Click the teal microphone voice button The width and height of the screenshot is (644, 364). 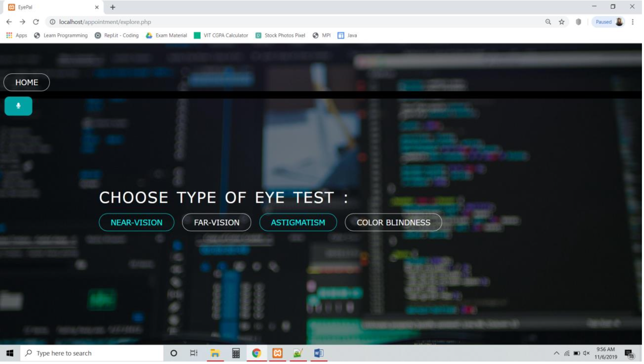pos(18,106)
